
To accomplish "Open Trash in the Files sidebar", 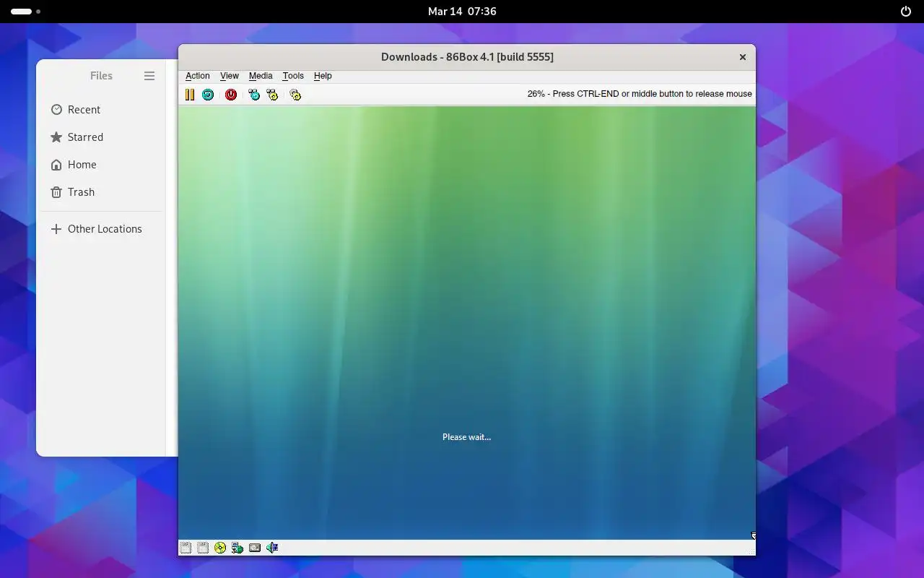I will 102,192.
